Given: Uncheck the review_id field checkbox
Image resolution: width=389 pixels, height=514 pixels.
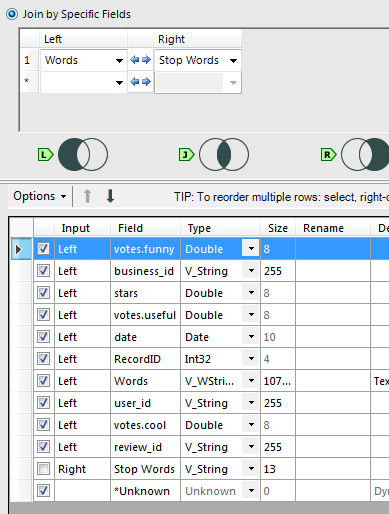Looking at the screenshot, I should [x=44, y=447].
